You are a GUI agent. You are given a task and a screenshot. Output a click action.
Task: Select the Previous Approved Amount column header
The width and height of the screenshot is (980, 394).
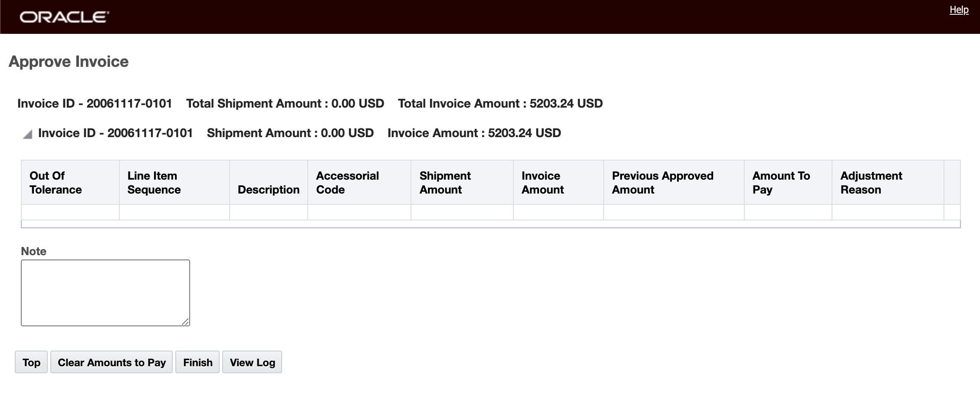click(x=662, y=183)
